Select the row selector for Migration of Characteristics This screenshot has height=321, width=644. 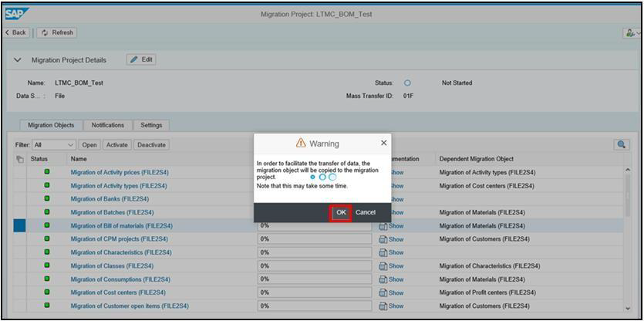tap(20, 252)
